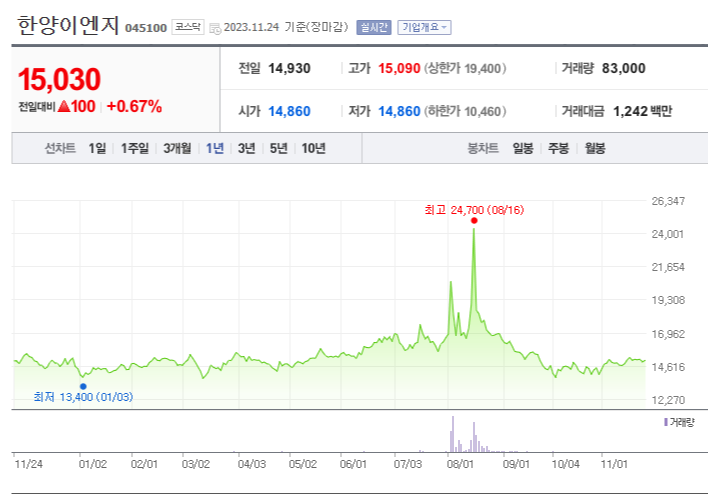Click the 고가 value 15,090
The image size is (708, 494).
coord(399,69)
